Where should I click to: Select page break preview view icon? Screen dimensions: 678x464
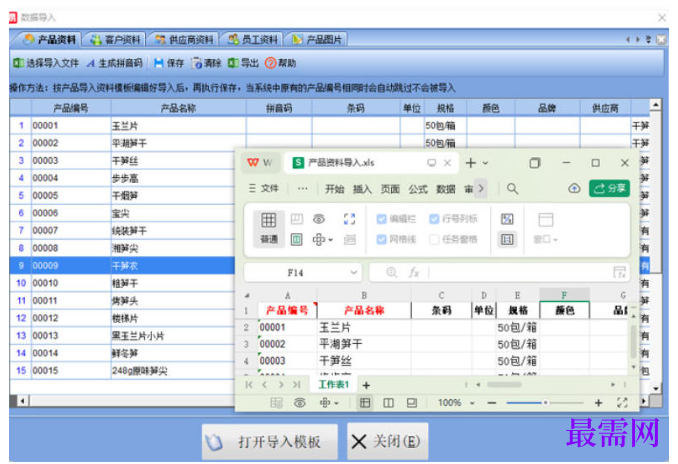point(297,219)
